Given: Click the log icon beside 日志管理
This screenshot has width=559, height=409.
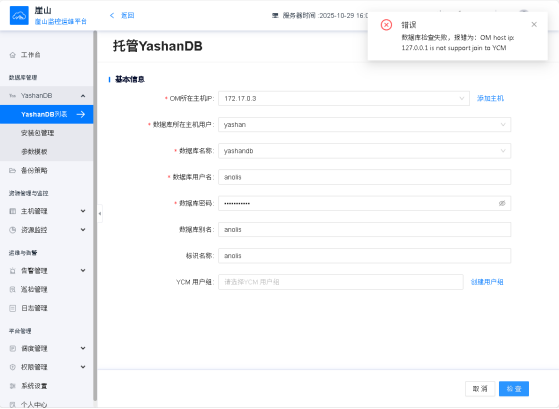Looking at the screenshot, I should (x=12, y=308).
